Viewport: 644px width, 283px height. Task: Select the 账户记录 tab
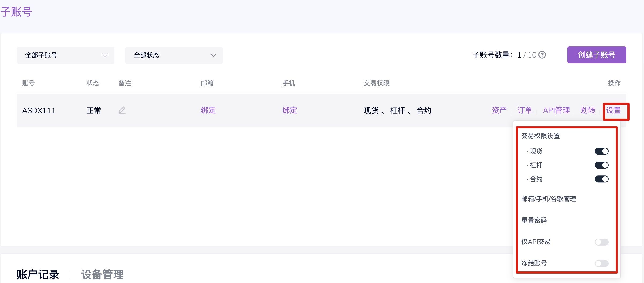pyautogui.click(x=38, y=274)
